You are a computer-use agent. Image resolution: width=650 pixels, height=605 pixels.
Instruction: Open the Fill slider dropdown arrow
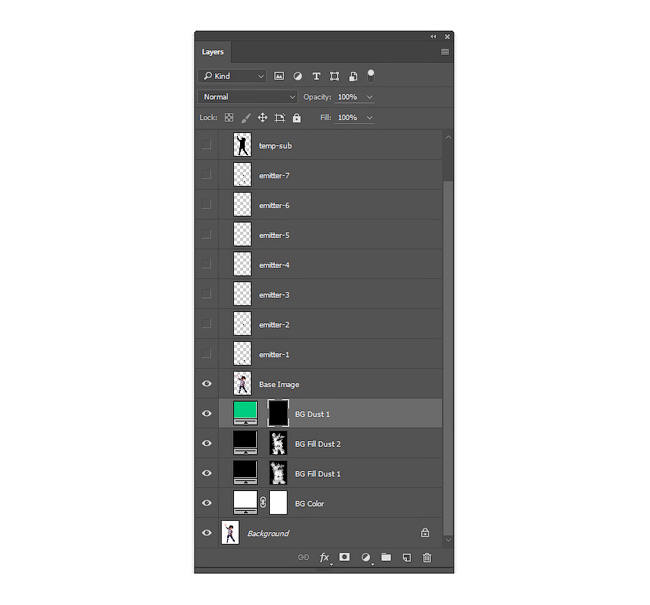(369, 118)
